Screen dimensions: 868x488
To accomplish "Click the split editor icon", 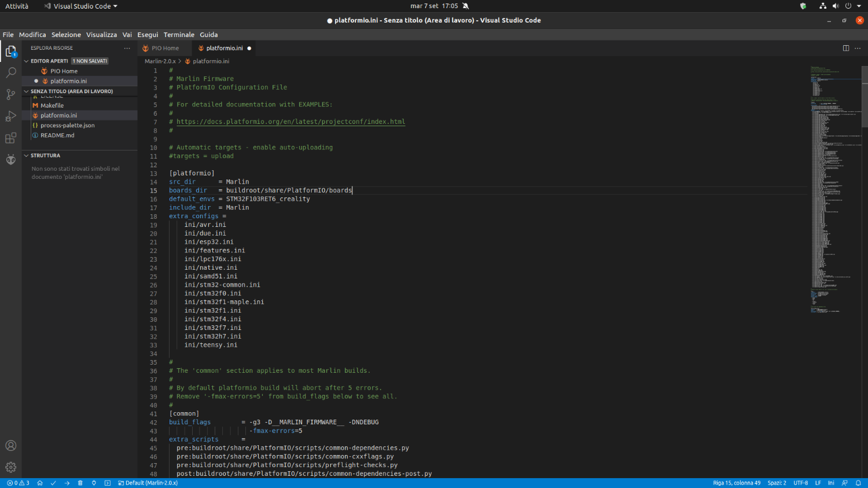I will click(x=845, y=48).
